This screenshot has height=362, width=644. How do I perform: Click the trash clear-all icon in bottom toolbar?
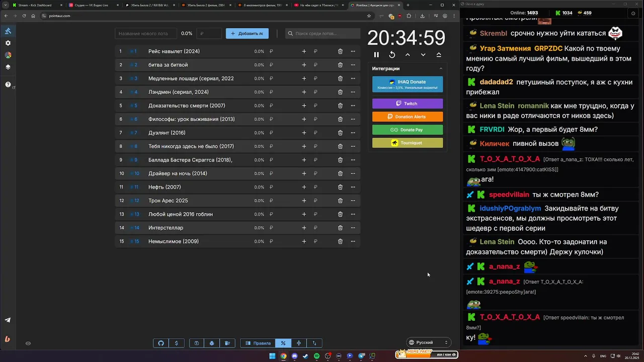tap(227, 343)
